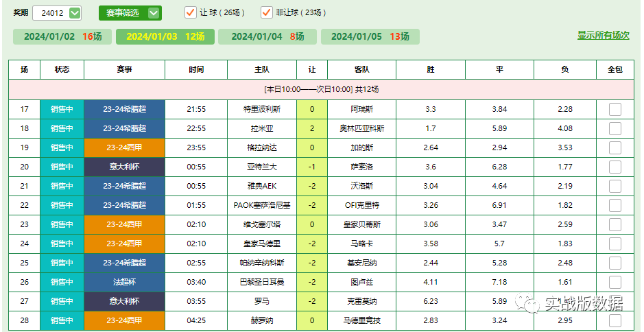This screenshot has height=332, width=644.
Task: Click the 显示所有场次 link
Action: click(x=604, y=36)
